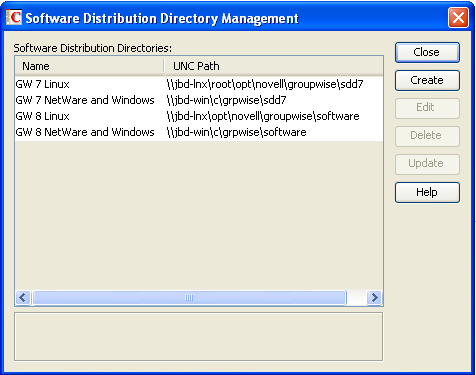Click the path \\jbd-win\c\grpwise\software

(x=237, y=132)
